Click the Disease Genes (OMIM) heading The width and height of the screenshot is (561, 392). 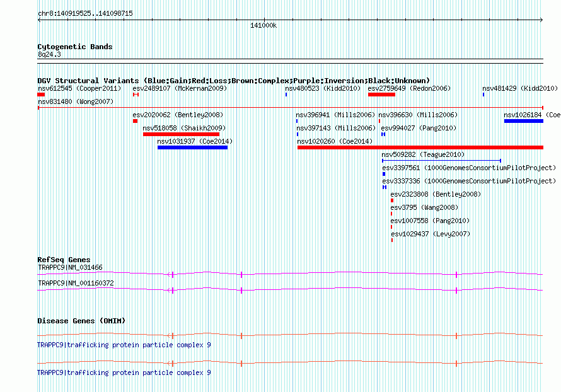(81, 321)
